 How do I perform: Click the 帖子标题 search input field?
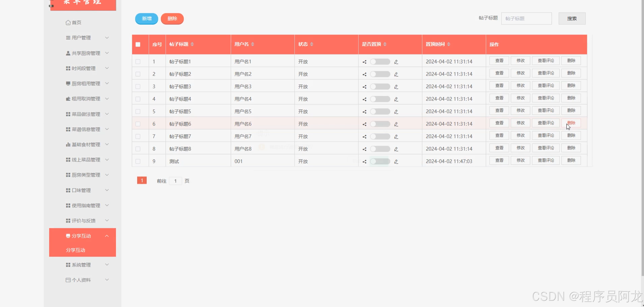(x=526, y=19)
